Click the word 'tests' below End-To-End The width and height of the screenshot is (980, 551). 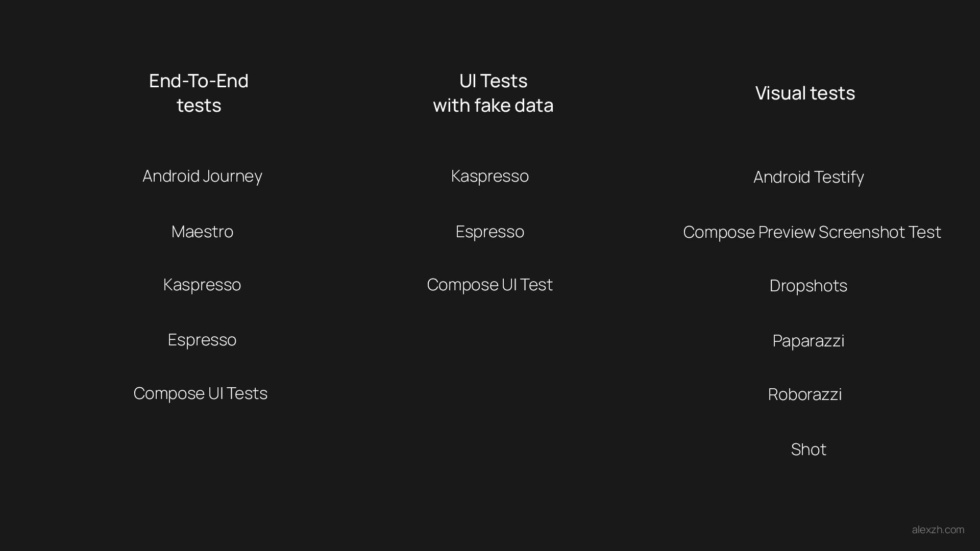click(199, 106)
